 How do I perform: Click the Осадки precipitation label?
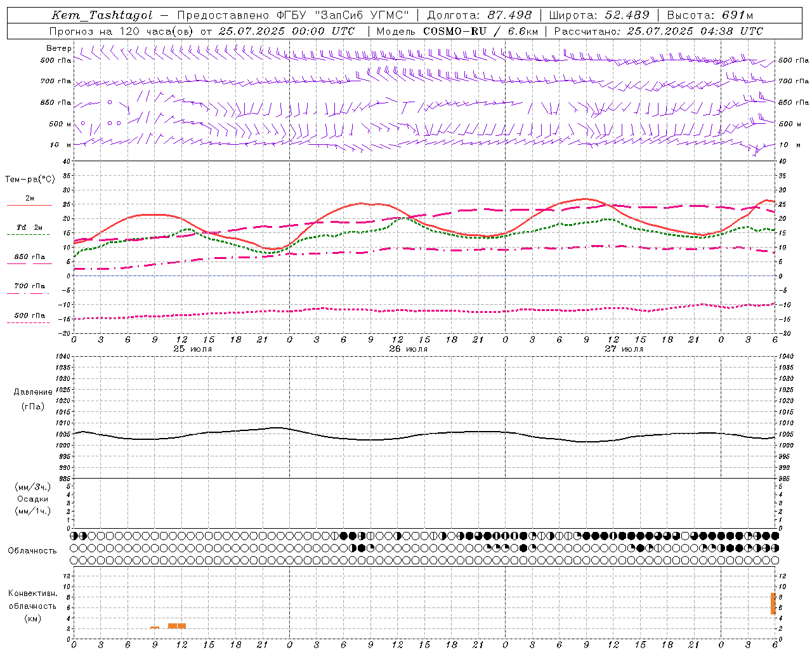(33, 499)
